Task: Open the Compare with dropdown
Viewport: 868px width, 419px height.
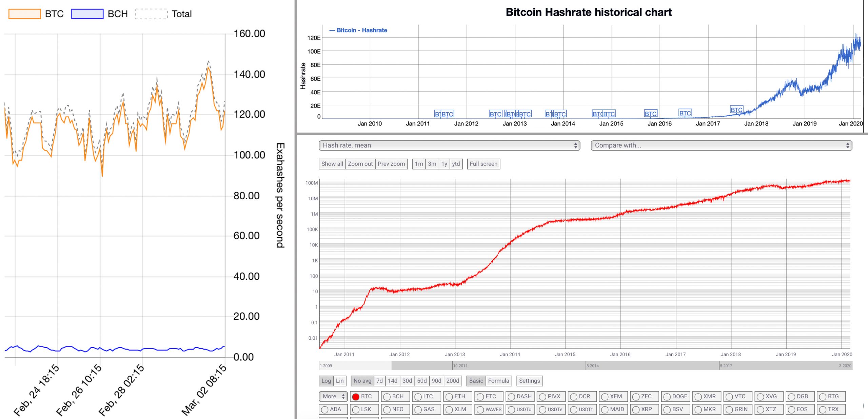Action: click(x=721, y=145)
